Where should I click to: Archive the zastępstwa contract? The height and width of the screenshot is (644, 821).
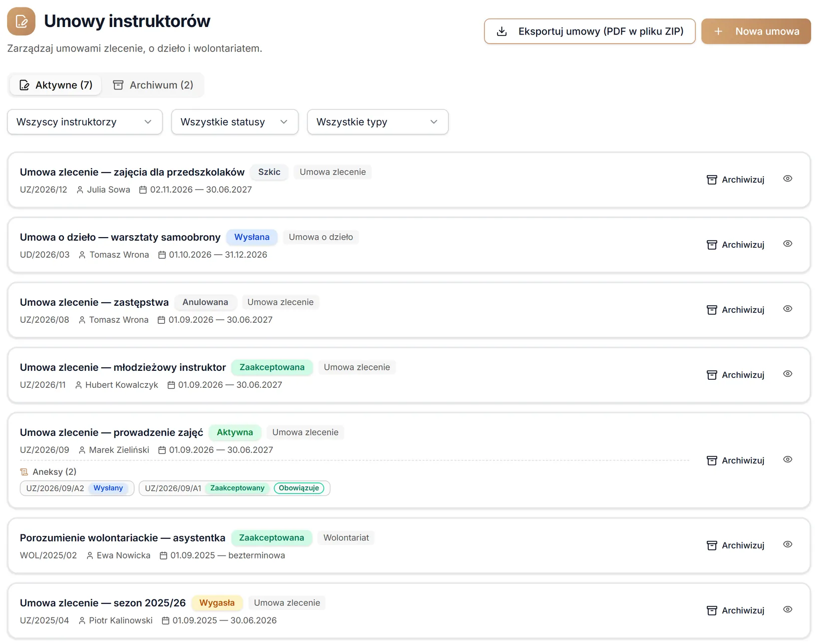(x=735, y=310)
